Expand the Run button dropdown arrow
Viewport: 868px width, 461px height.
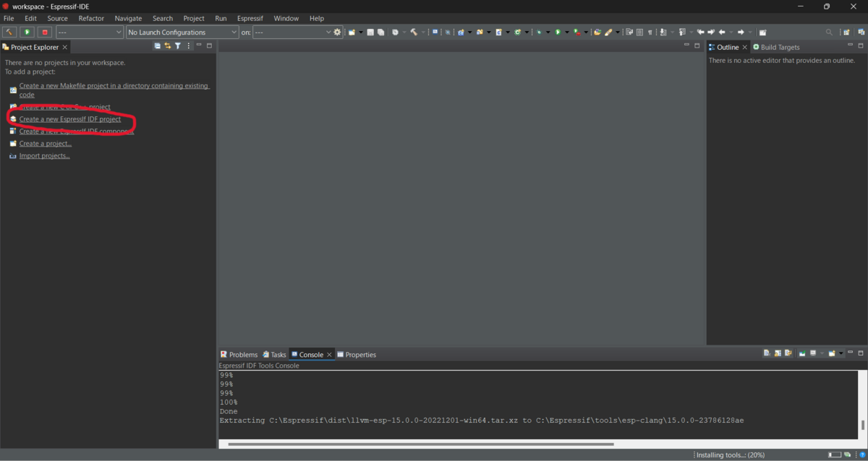tap(566, 32)
